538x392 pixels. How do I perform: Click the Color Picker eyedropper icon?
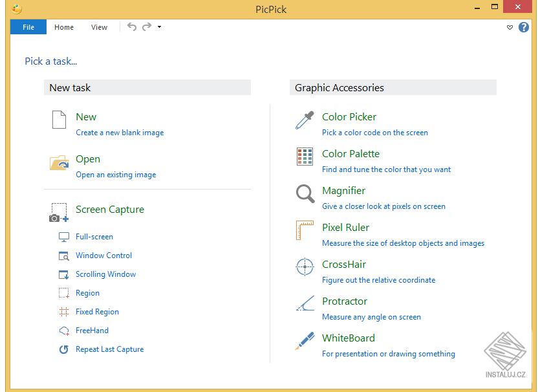(305, 120)
